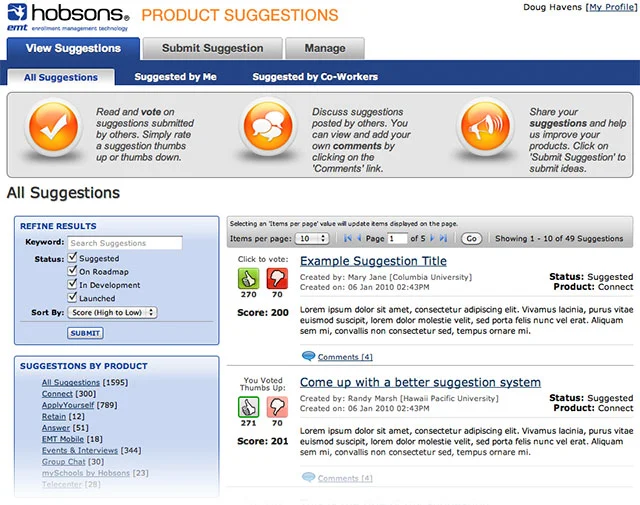Click the orange checkmark vote icon
640x505 pixels.
(x=53, y=127)
